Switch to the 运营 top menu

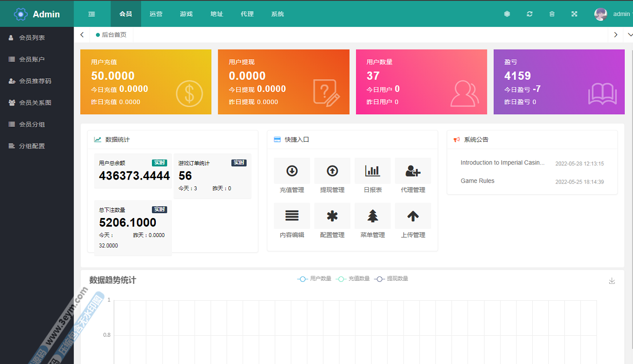click(156, 14)
